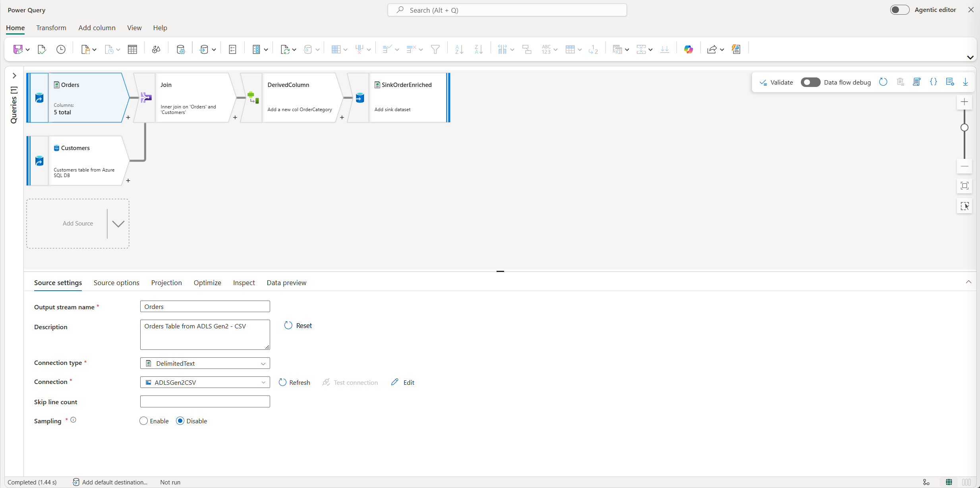Switch to the Data preview tab

tap(286, 283)
